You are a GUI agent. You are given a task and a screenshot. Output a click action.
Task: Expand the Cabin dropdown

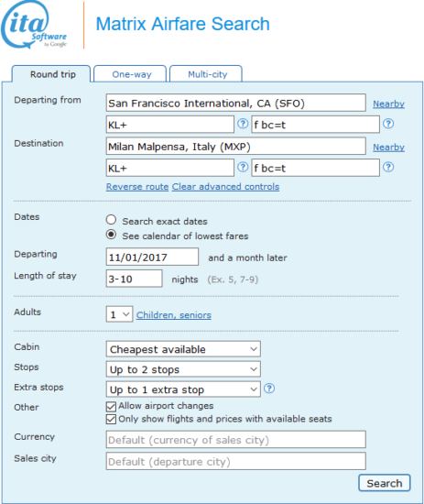click(183, 349)
